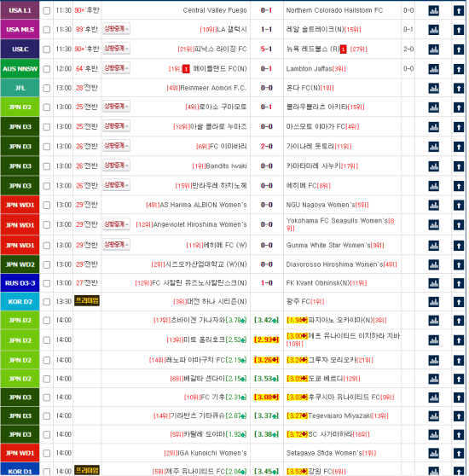Expand live relay dropdown for Angeviolet Hiroshima match
The height and width of the screenshot is (476, 469).
tap(116, 224)
